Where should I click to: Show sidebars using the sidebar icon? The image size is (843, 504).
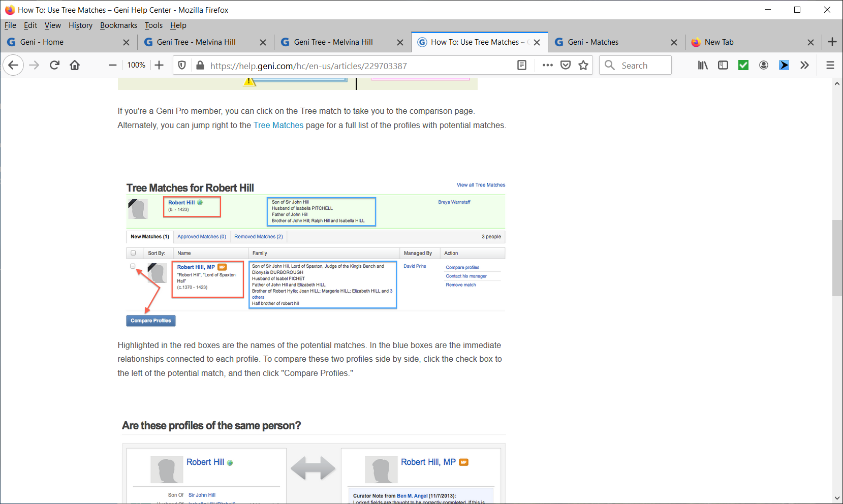click(723, 65)
